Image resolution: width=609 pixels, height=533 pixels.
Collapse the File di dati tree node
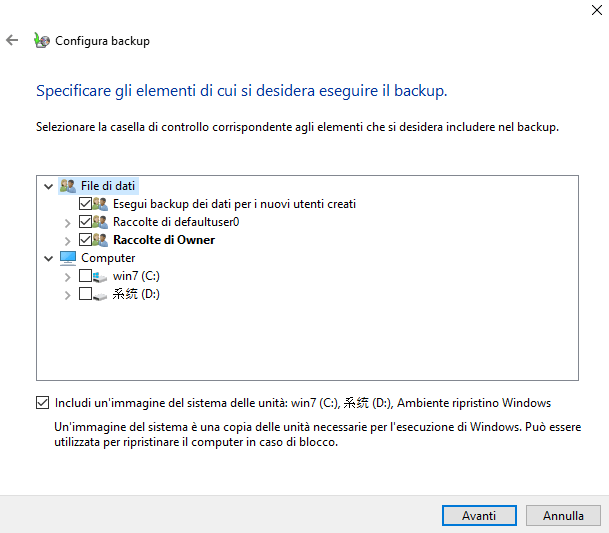49,186
